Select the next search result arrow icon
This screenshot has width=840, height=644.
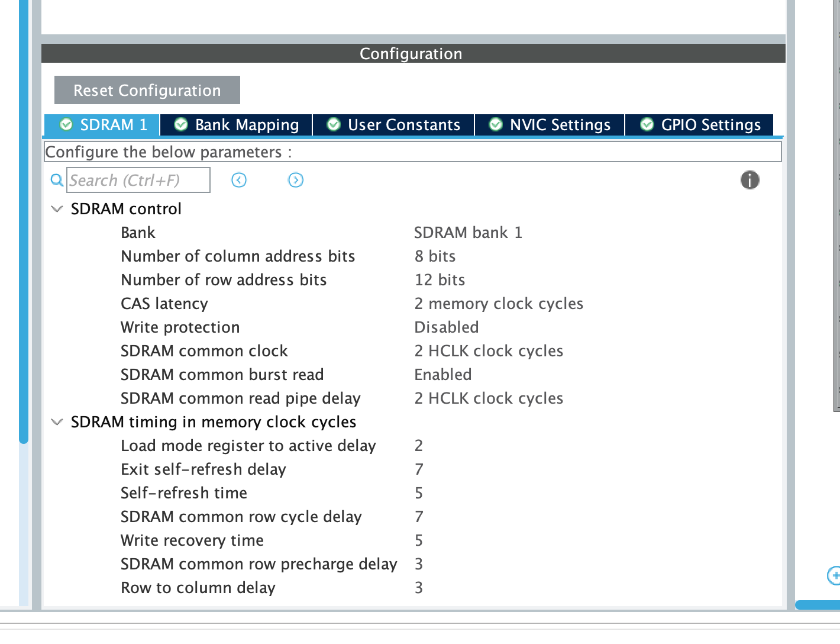[295, 180]
